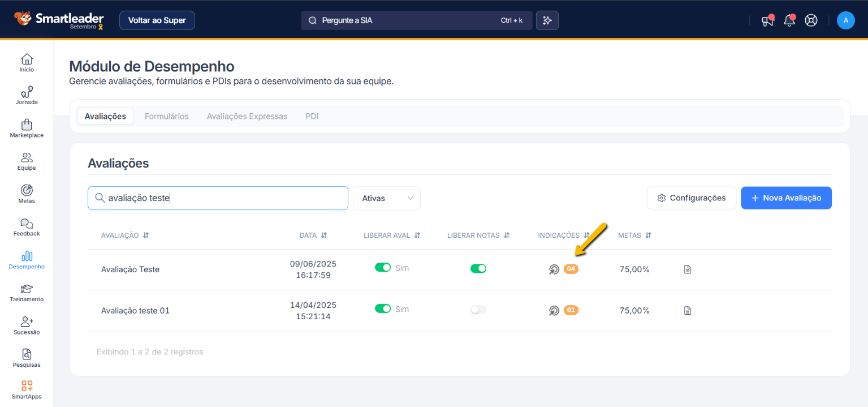Switch to the Avaliações Expressas tab
The height and width of the screenshot is (407, 868).
coord(247,116)
